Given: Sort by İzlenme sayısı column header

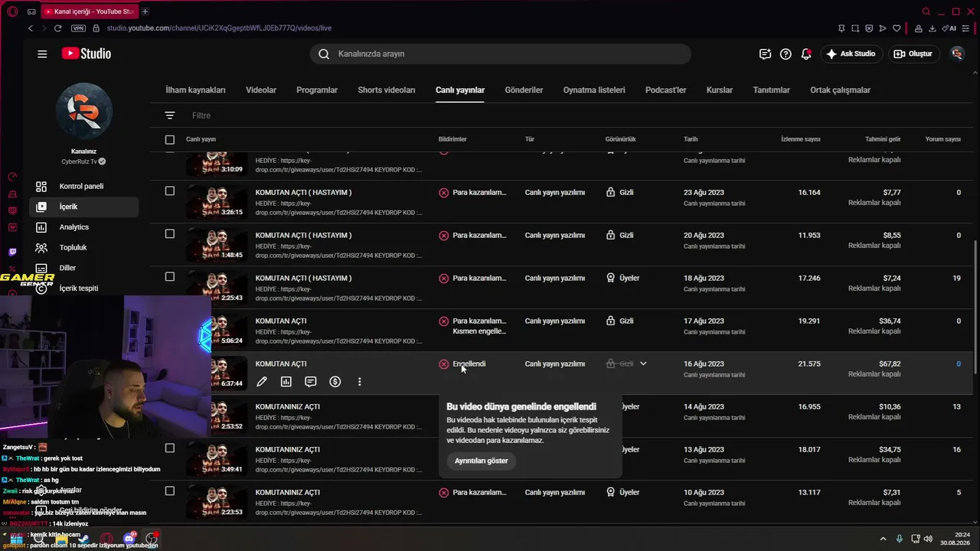Looking at the screenshot, I should [x=800, y=139].
